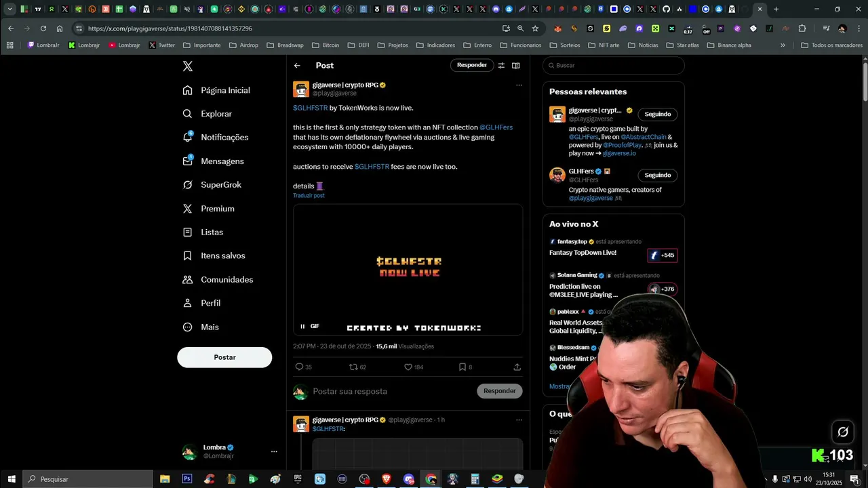Open the gigaverse.io link
This screenshot has width=868, height=488.
[x=619, y=153]
